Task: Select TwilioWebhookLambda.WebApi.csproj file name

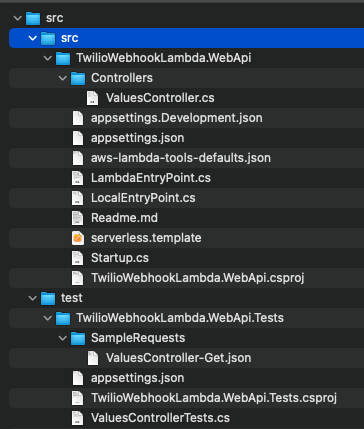Action: click(x=198, y=278)
